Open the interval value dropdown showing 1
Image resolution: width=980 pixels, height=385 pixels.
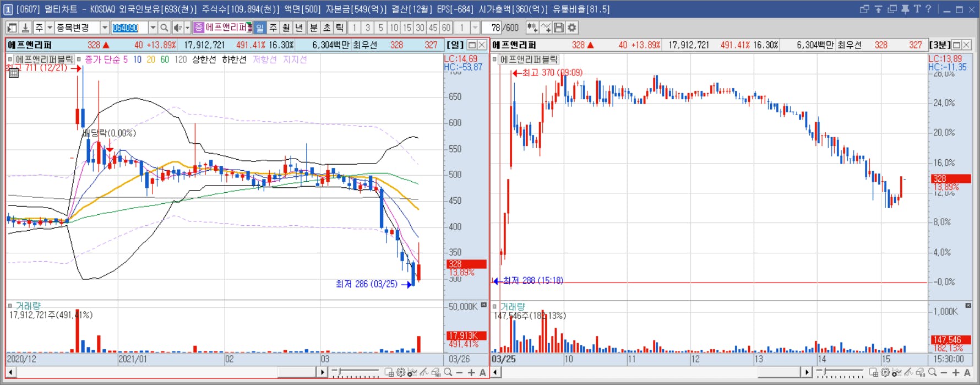pos(475,28)
